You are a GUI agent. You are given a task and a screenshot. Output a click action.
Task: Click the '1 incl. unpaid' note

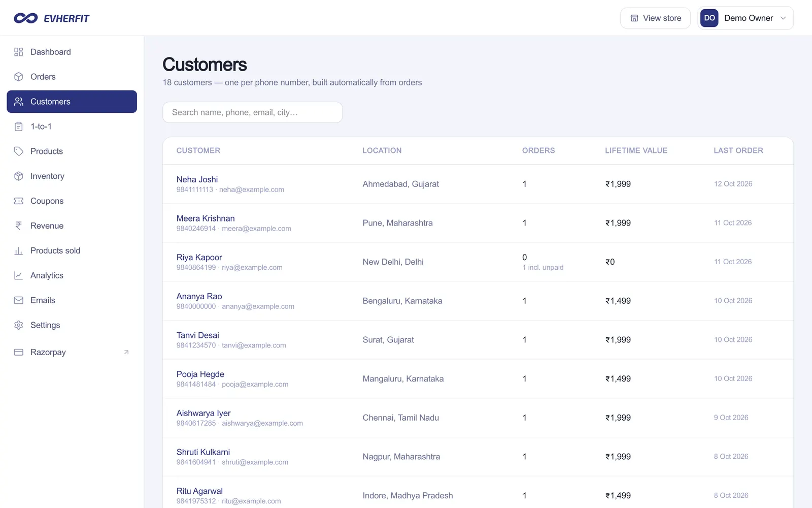point(543,267)
